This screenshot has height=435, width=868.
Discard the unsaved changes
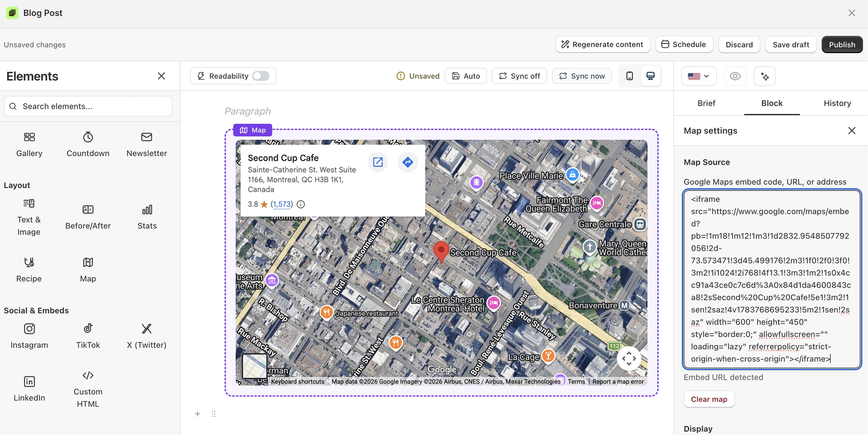(739, 45)
